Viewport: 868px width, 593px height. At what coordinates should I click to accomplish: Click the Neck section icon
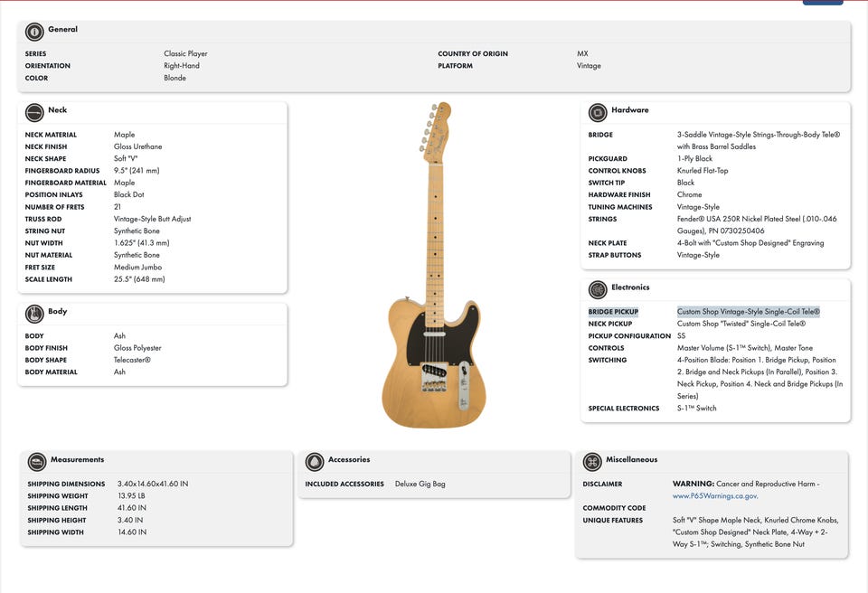(x=34, y=113)
